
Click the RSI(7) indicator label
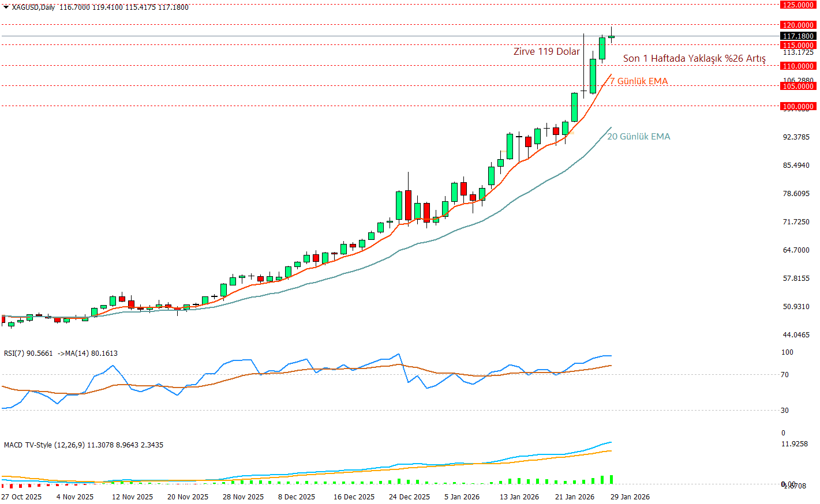(28, 353)
